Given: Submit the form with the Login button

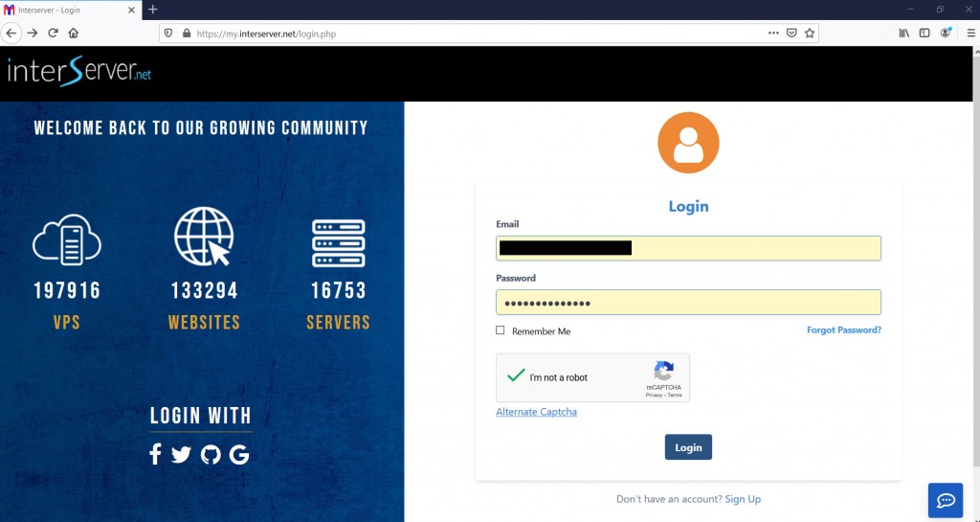Looking at the screenshot, I should 688,447.
